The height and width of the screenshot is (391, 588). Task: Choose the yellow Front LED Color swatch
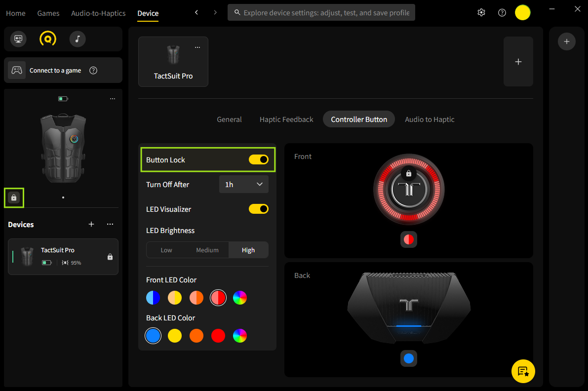(x=175, y=298)
